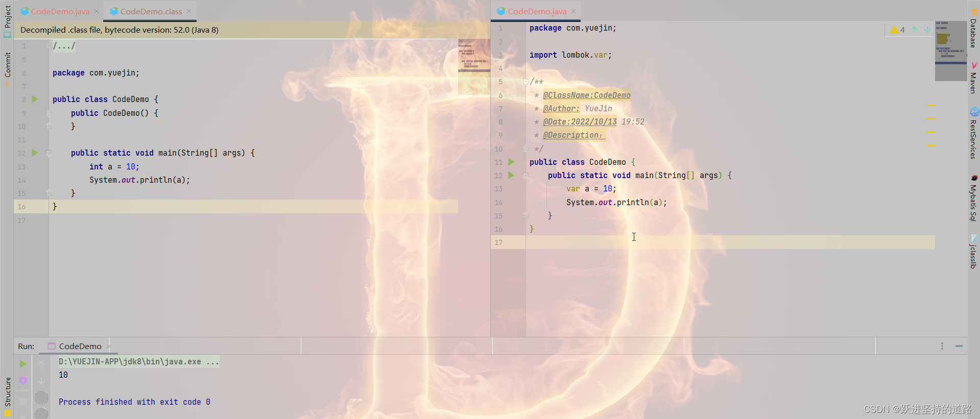This screenshot has height=419, width=980.
Task: Open Run panel options menu
Action: pyautogui.click(x=942, y=346)
